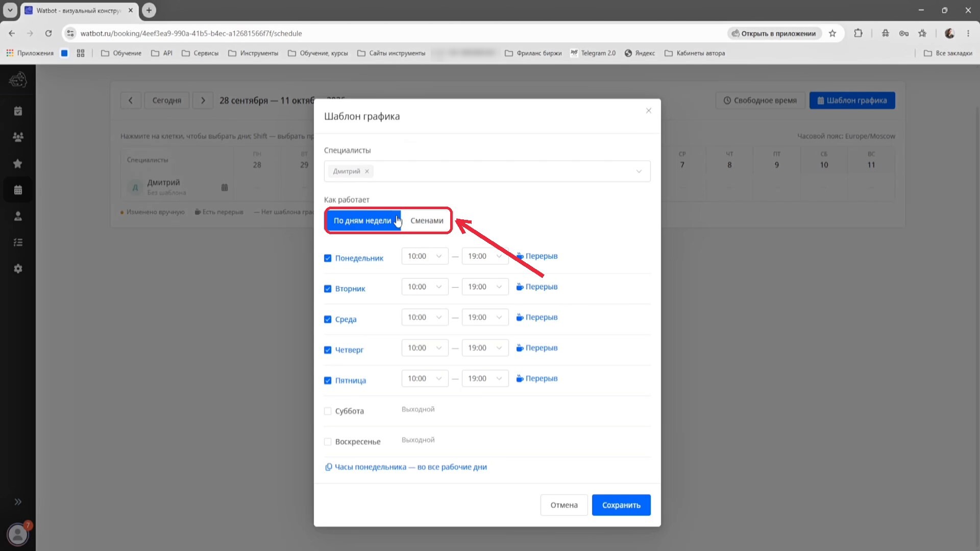Image resolution: width=980 pixels, height=551 pixels.
Task: Add a Перерыв break for Понедельник
Action: (536, 256)
